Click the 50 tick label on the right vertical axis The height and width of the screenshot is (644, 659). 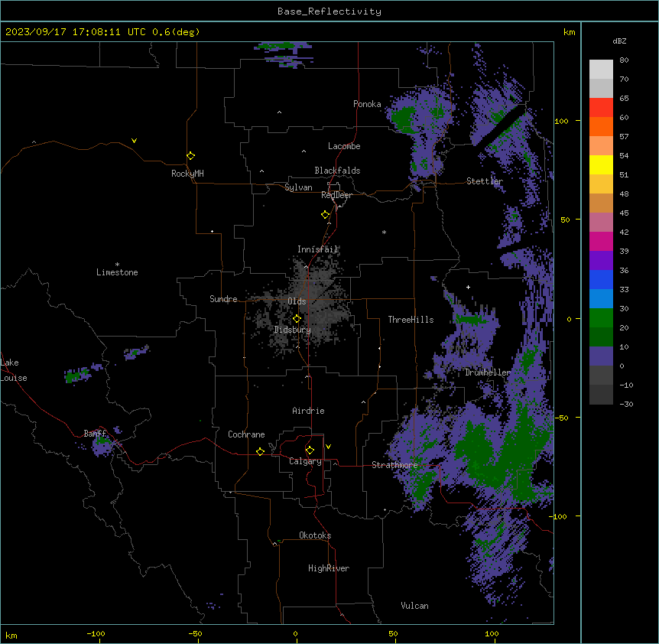coord(565,220)
